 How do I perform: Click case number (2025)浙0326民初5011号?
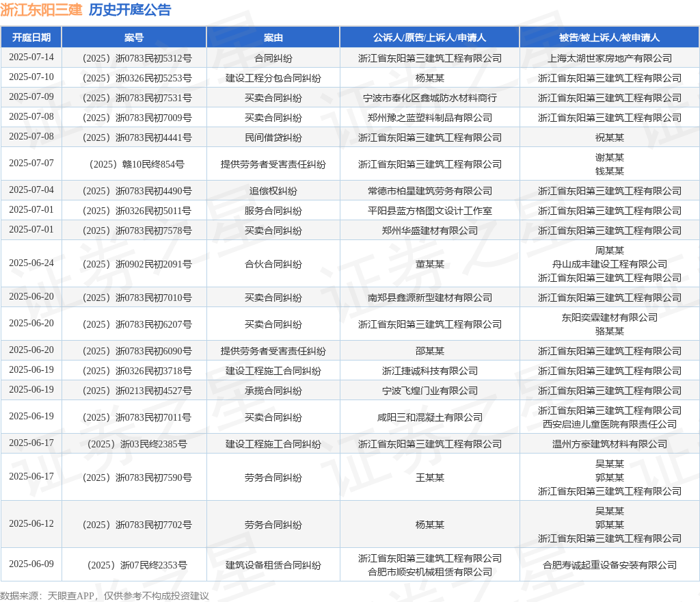click(x=137, y=211)
